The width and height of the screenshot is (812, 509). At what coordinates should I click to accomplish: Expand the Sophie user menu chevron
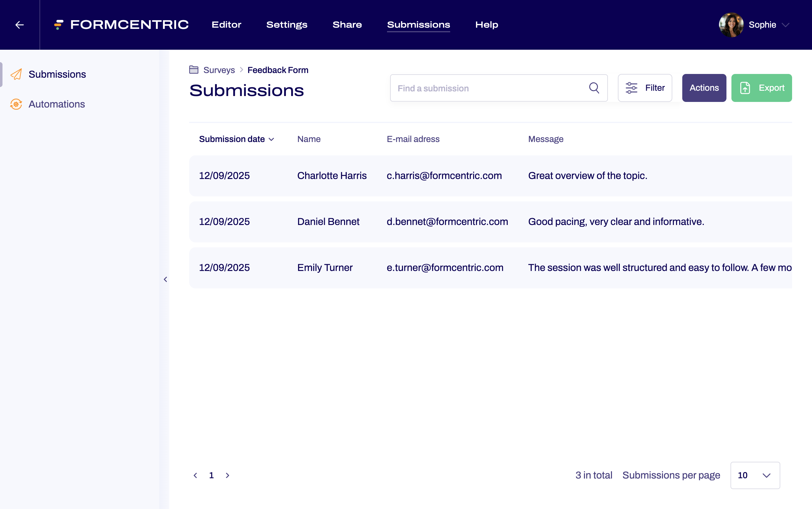pos(785,25)
